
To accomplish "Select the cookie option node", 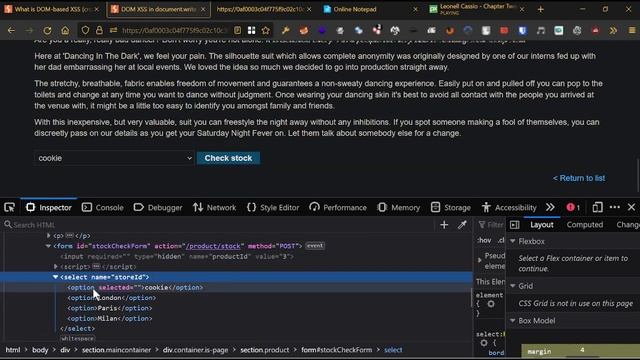I will pyautogui.click(x=135, y=287).
